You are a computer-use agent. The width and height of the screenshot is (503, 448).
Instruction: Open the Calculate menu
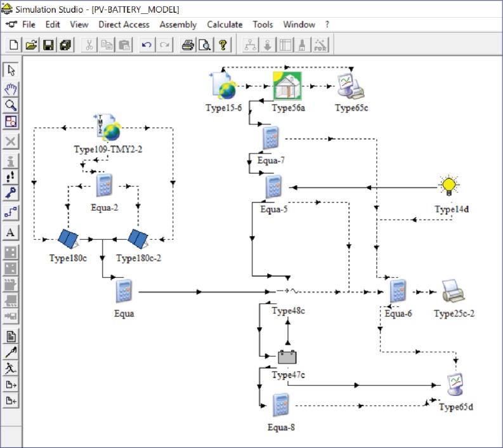point(225,25)
